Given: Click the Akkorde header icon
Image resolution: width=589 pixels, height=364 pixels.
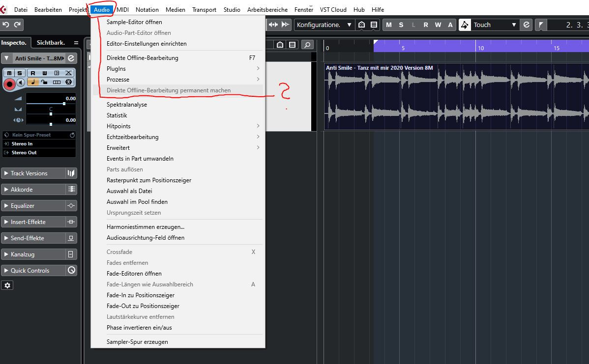Looking at the screenshot, I should click(71, 189).
